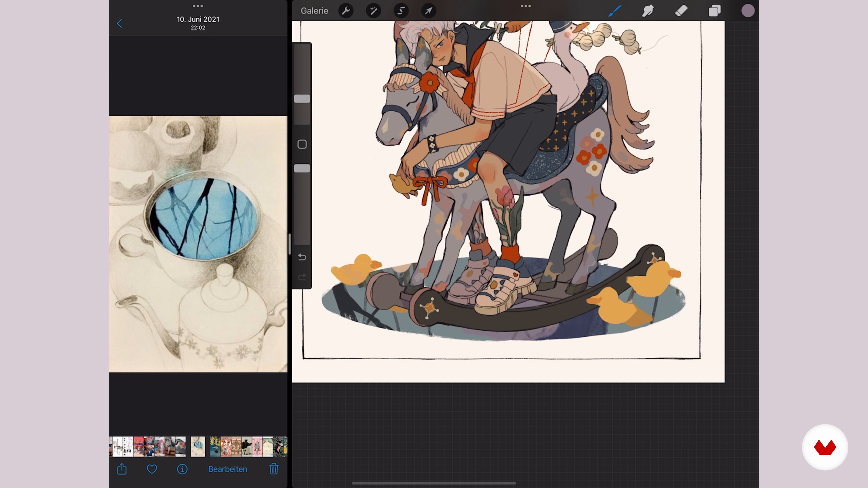Open Procreate multitasking three-dot menu
Viewport: 868px width, 488px height.
[x=526, y=6]
